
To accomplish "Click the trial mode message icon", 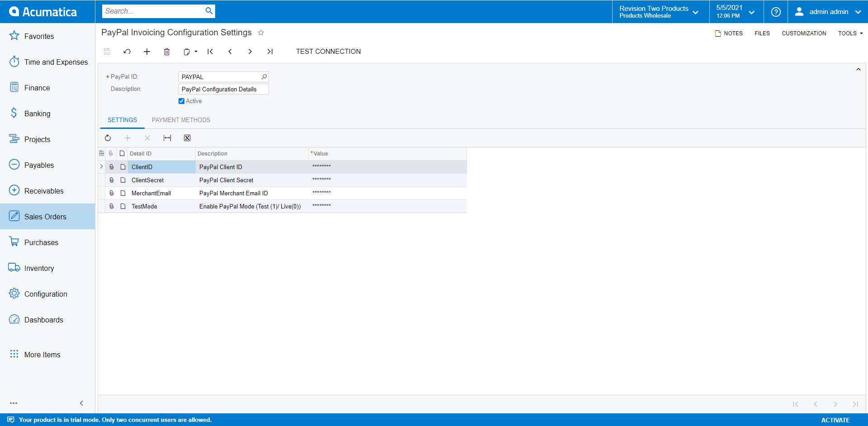I will point(11,420).
